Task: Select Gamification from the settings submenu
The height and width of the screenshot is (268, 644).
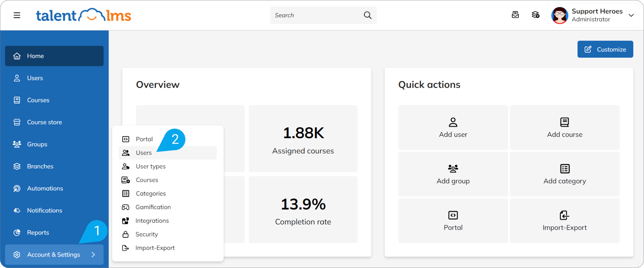Action: click(153, 207)
